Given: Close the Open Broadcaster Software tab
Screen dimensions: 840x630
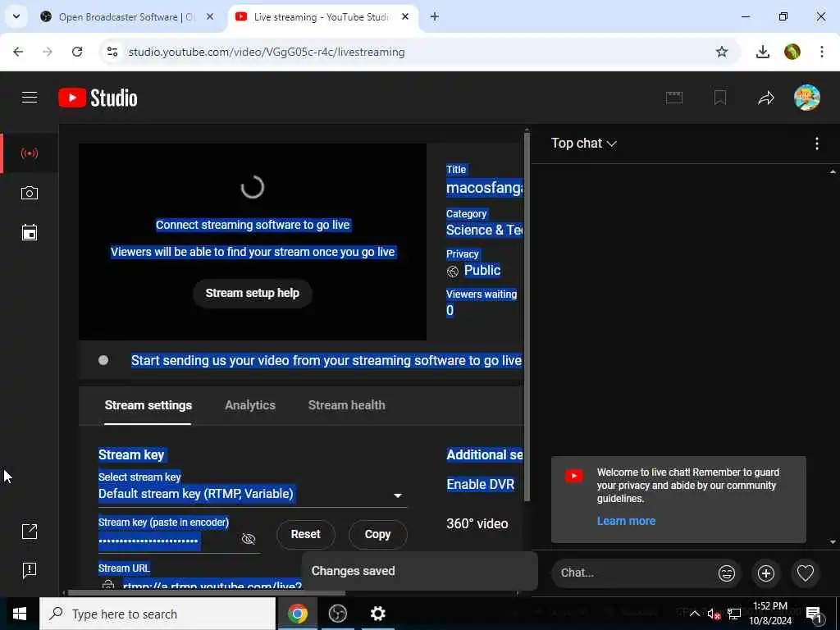Looking at the screenshot, I should click(210, 16).
